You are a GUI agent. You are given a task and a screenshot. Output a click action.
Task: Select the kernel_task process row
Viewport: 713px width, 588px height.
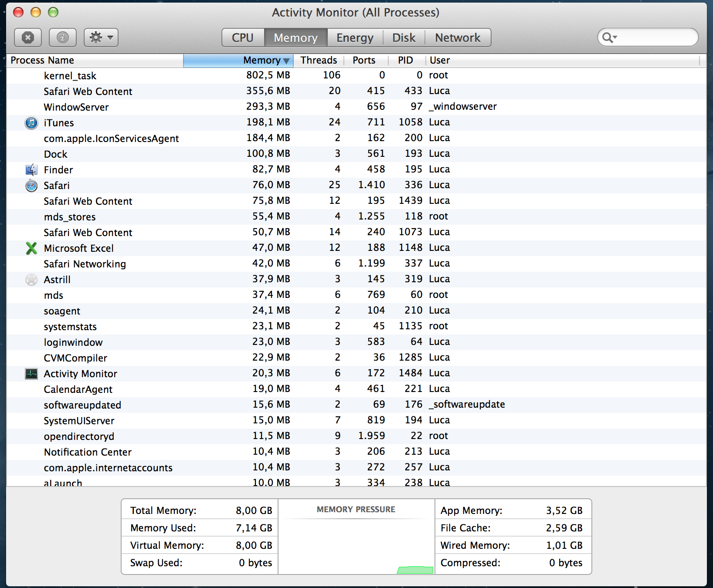(x=356, y=76)
